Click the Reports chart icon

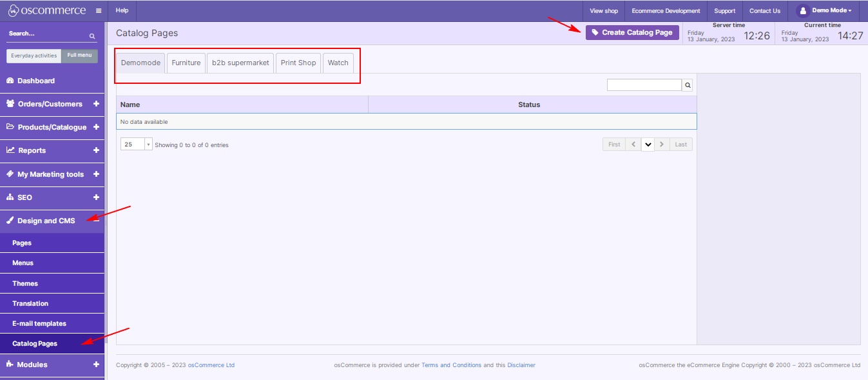[x=10, y=150]
